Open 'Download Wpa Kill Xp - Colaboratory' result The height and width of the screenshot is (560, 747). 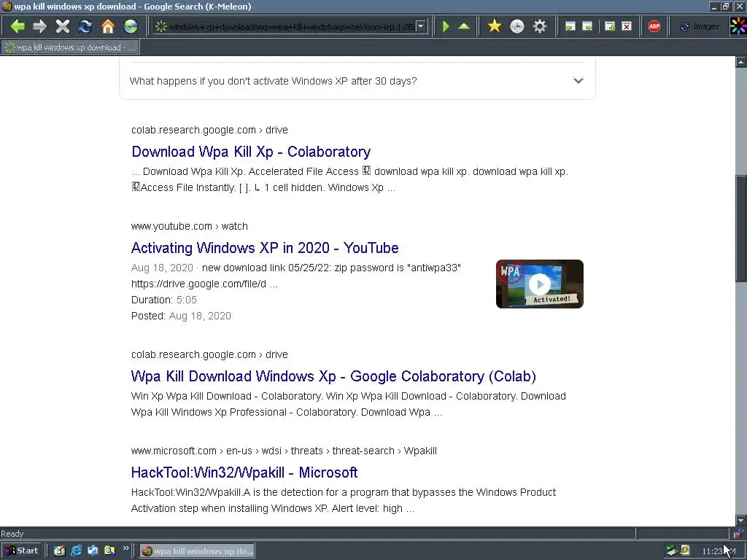(251, 152)
